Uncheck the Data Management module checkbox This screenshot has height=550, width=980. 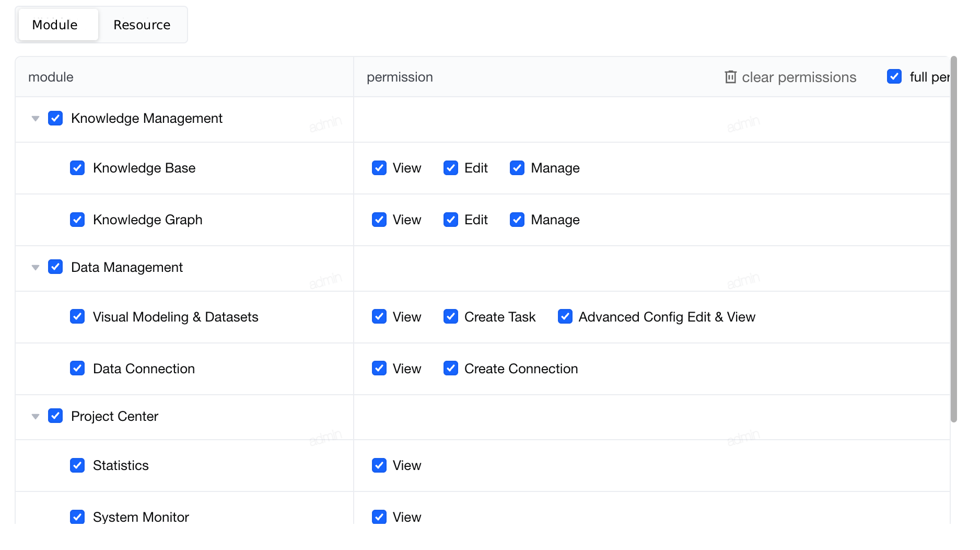55,267
